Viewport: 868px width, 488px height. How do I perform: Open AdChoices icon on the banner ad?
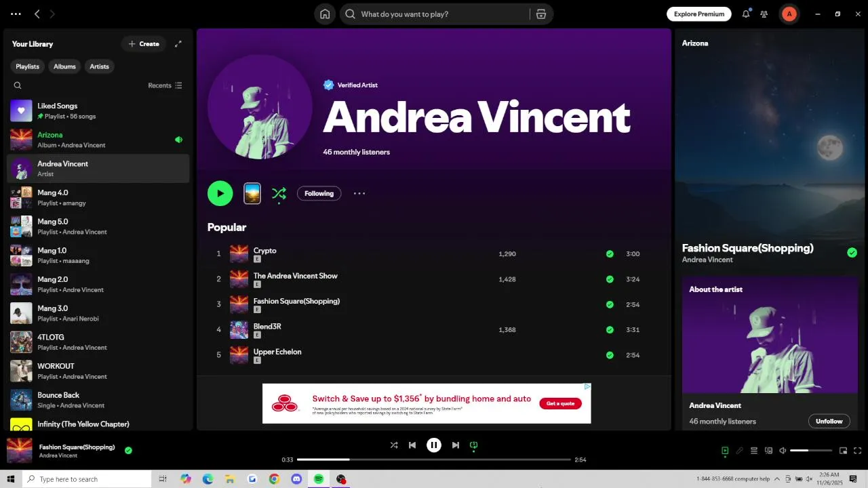587,387
